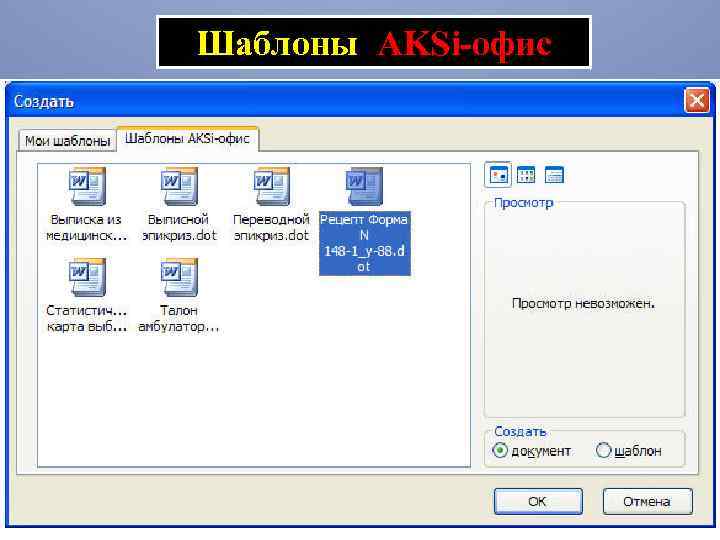Click the Переводной эпикриз.dot file name

click(271, 228)
